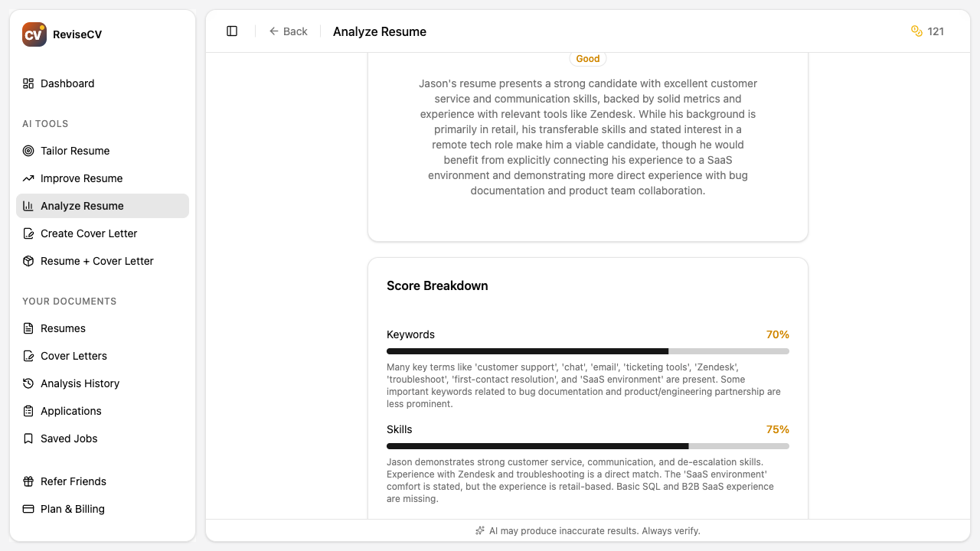Click the Dashboard grid icon
This screenshot has width=980, height=551.
coord(28,83)
